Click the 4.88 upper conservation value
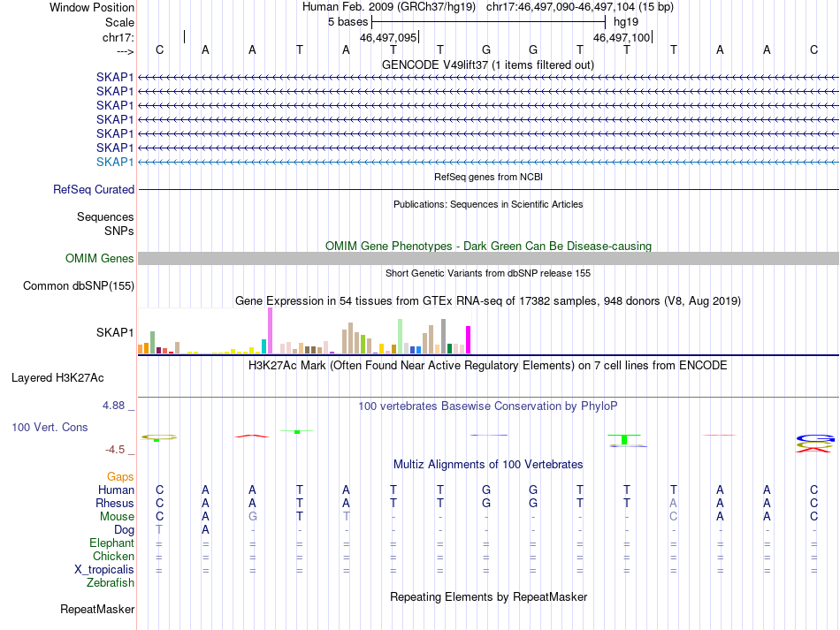Image resolution: width=840 pixels, height=630 pixels. [113, 406]
